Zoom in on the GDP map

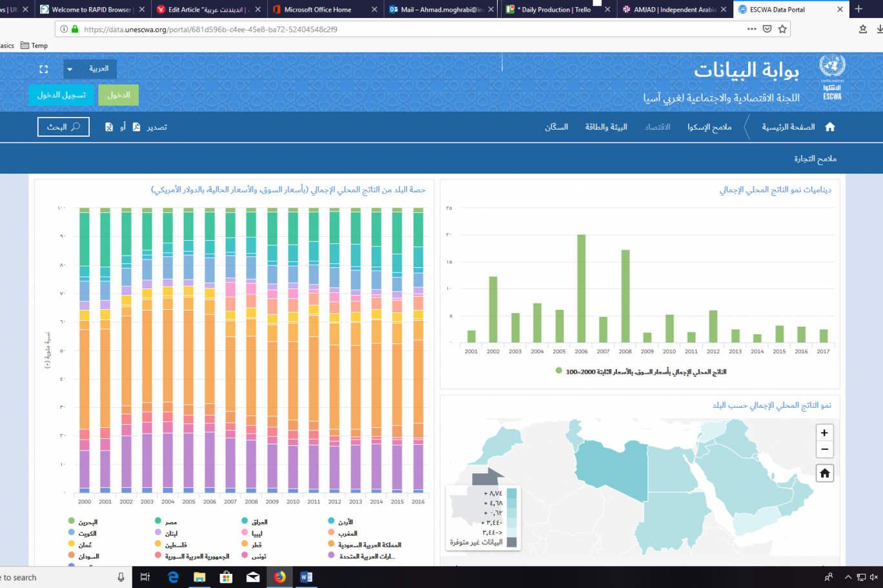click(824, 433)
